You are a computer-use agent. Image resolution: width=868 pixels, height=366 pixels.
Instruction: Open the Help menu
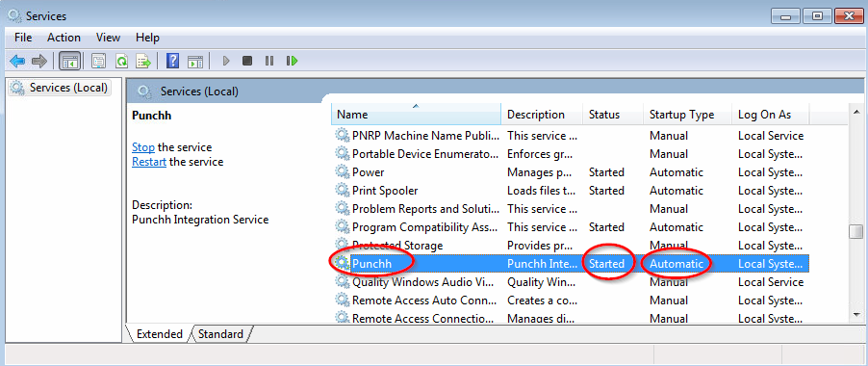tap(148, 38)
